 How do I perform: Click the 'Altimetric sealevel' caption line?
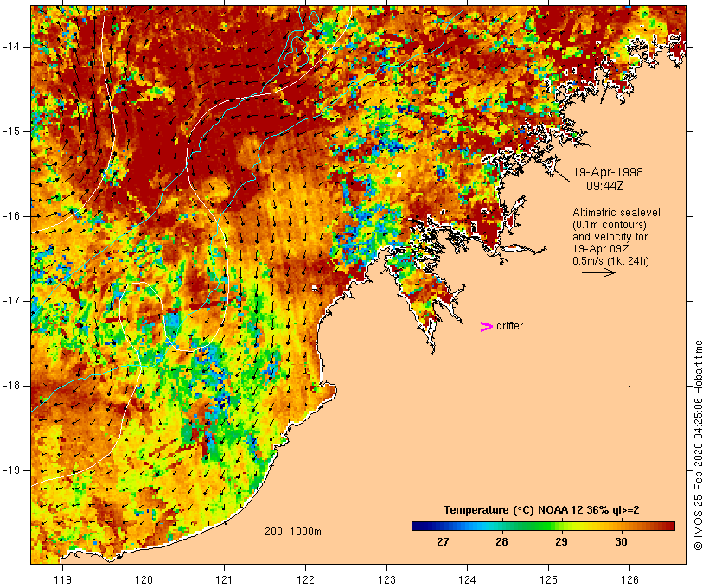[616, 213]
